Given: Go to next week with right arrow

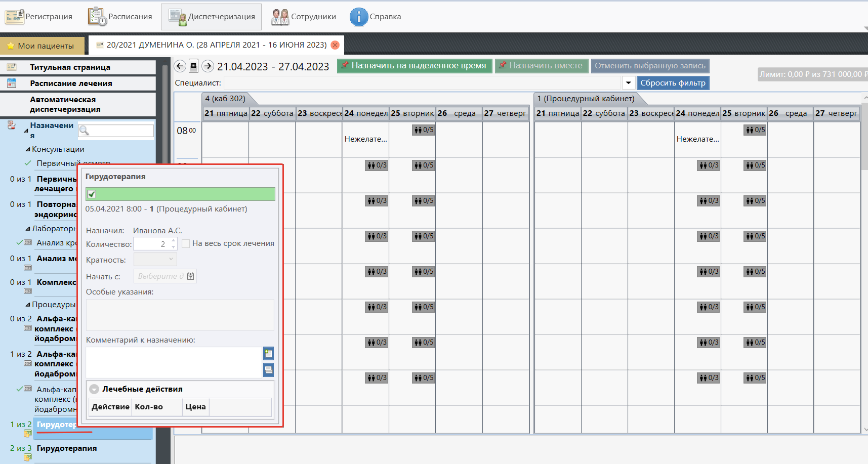Looking at the screenshot, I should coord(208,66).
